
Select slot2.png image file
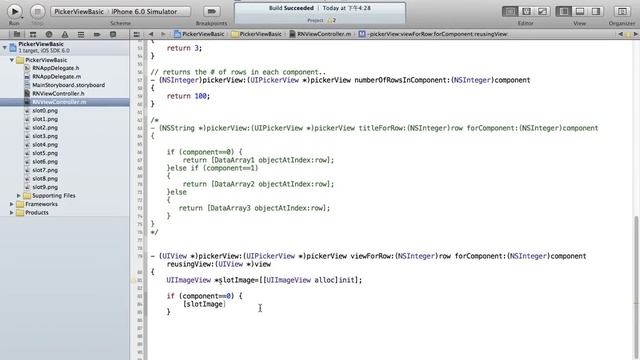[45, 128]
